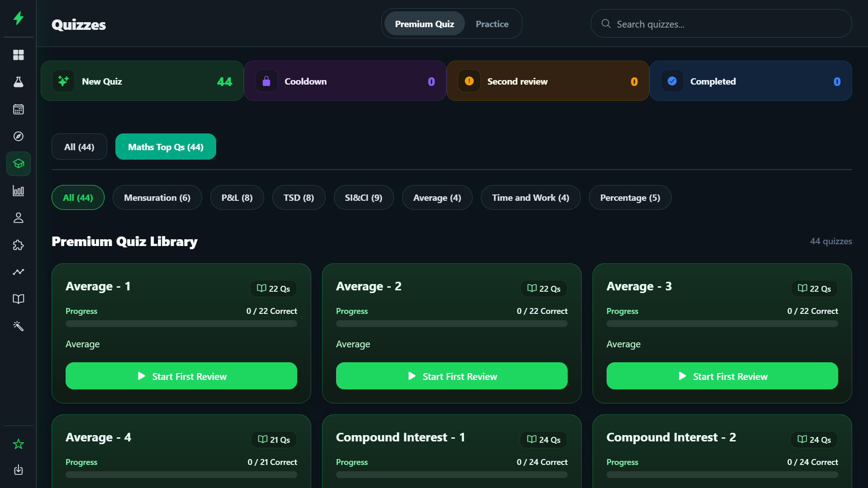
Task: Open the Cooldown status card
Action: 345,81
